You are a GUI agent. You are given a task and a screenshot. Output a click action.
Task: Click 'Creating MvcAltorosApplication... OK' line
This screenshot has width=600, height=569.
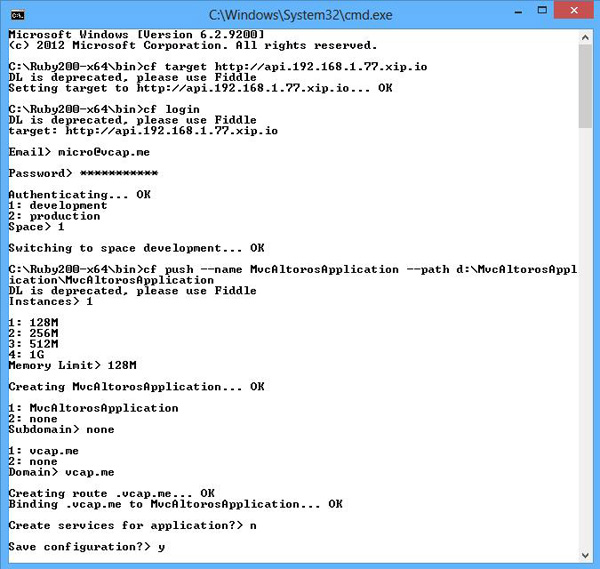tap(137, 386)
